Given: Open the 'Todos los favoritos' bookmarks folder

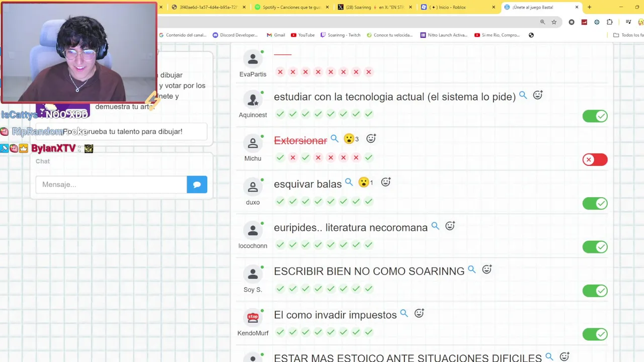Looking at the screenshot, I should click(628, 35).
